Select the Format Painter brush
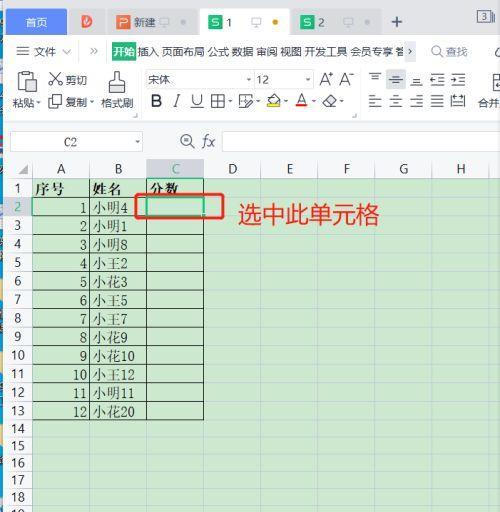The height and width of the screenshot is (512, 500). click(x=117, y=82)
